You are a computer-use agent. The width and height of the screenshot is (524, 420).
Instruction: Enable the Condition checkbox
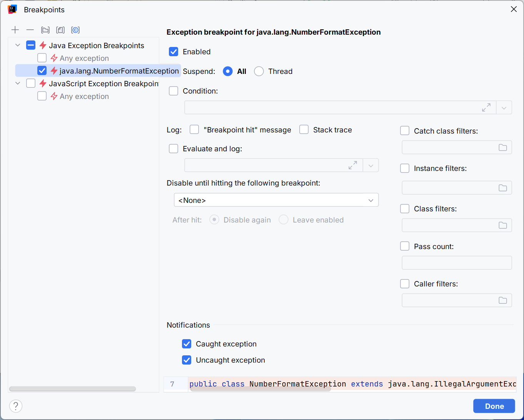pyautogui.click(x=174, y=91)
